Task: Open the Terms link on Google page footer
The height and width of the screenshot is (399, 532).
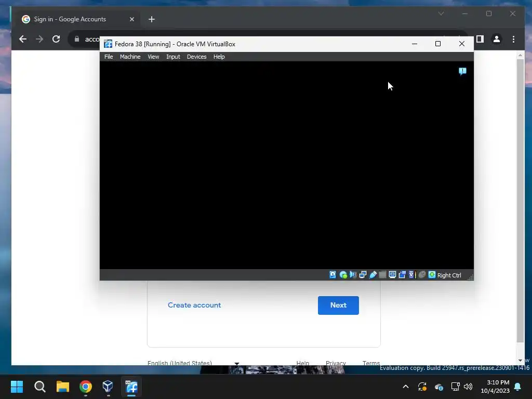Action: pos(371,363)
